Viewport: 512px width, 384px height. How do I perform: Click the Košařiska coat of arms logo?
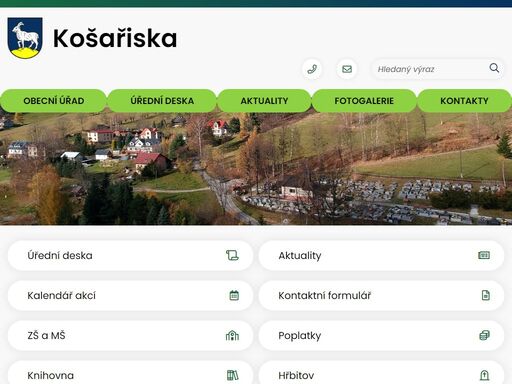click(25, 38)
